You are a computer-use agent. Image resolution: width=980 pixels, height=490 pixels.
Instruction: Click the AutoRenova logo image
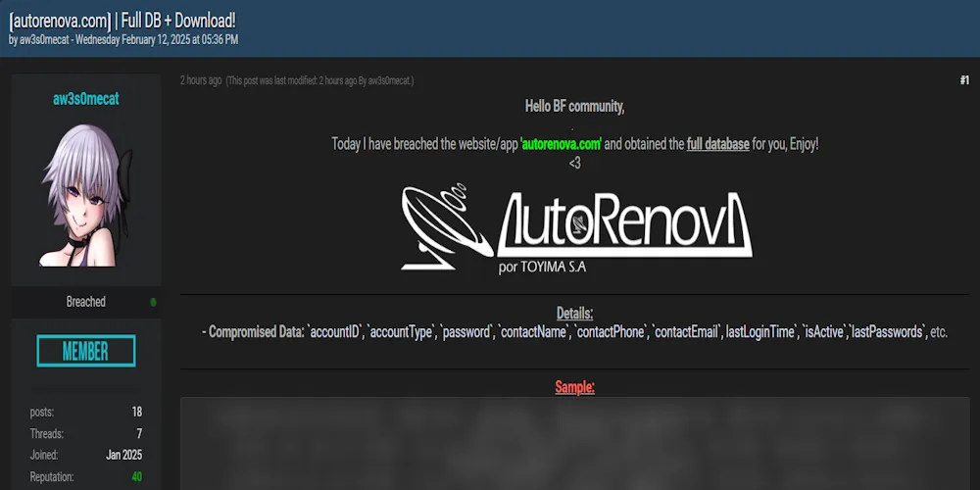576,228
